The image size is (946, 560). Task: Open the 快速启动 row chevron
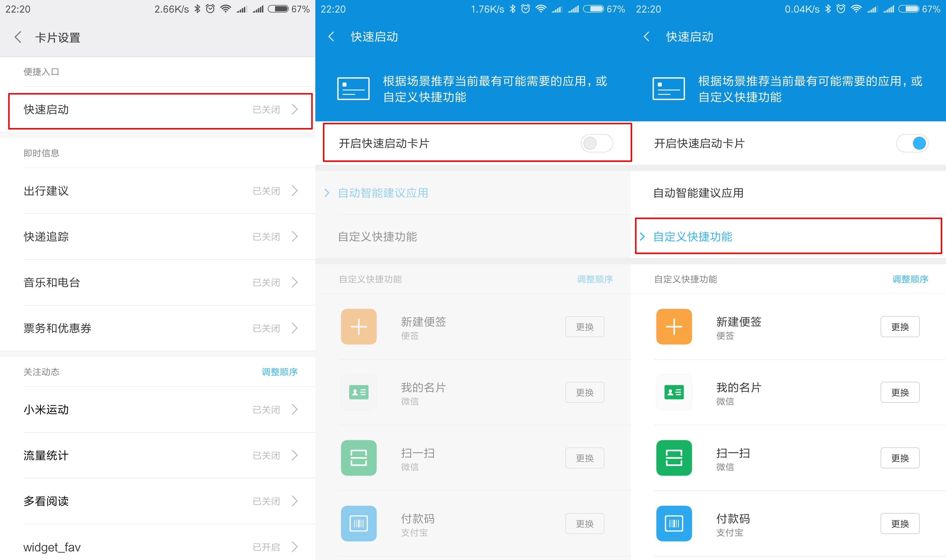pos(295,109)
